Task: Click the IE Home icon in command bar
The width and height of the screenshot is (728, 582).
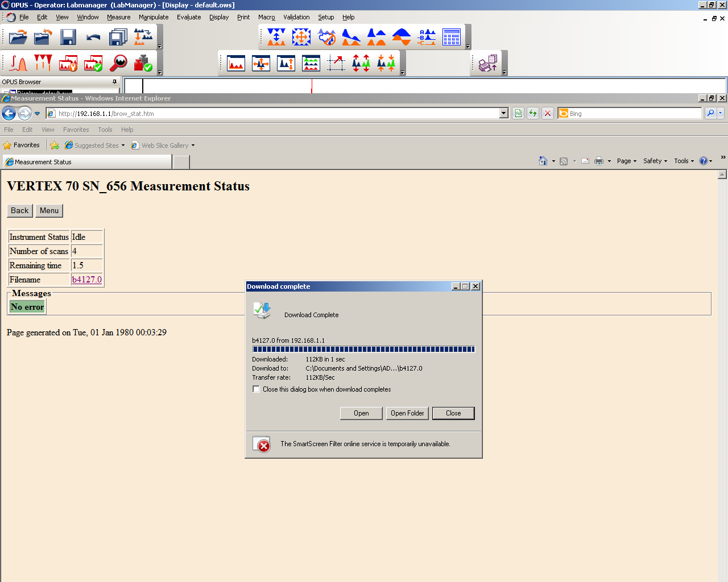Action: tap(543, 161)
